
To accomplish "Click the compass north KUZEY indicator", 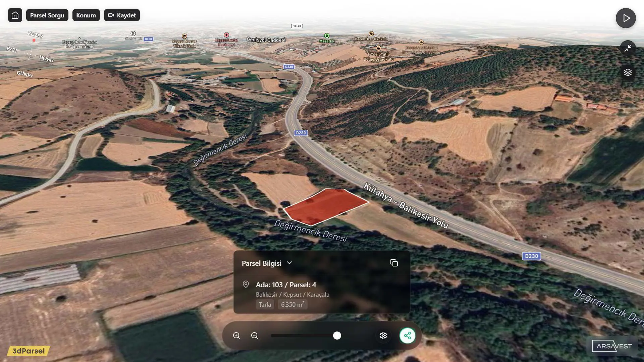I will [x=35, y=35].
